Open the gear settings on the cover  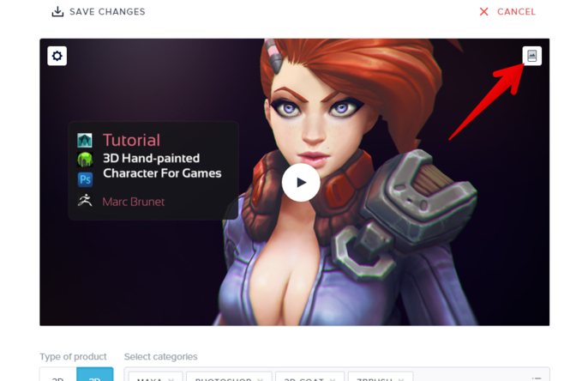(x=57, y=56)
